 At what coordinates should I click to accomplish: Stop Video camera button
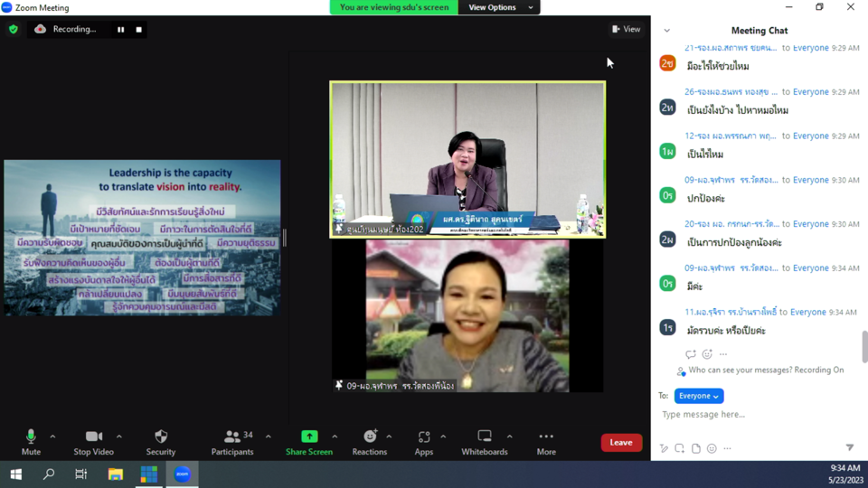coord(93,442)
